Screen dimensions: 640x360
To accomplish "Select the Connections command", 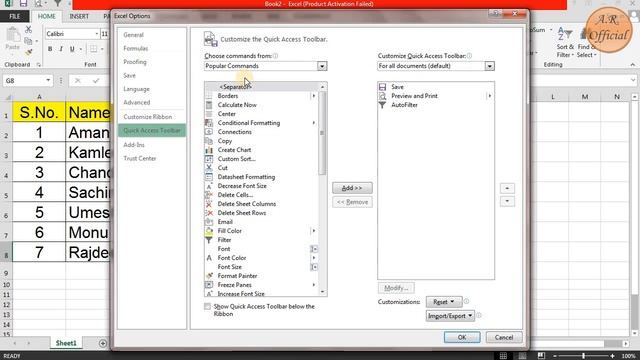I will pyautogui.click(x=261, y=132).
